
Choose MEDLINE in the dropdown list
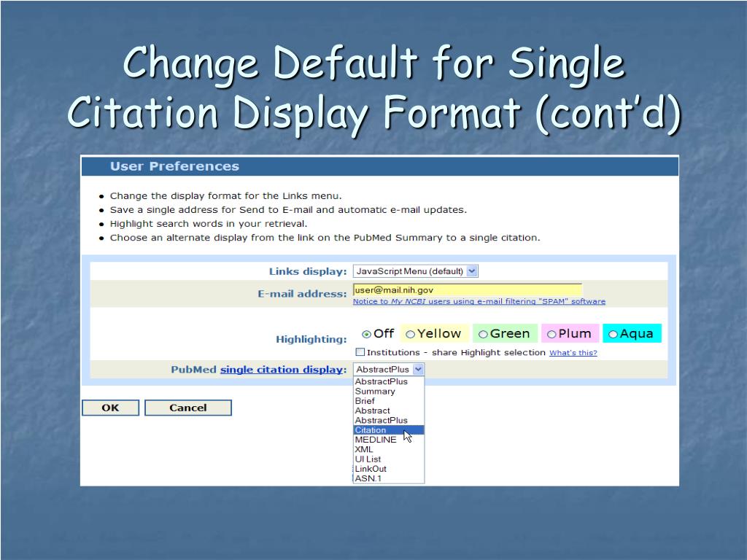click(389, 440)
